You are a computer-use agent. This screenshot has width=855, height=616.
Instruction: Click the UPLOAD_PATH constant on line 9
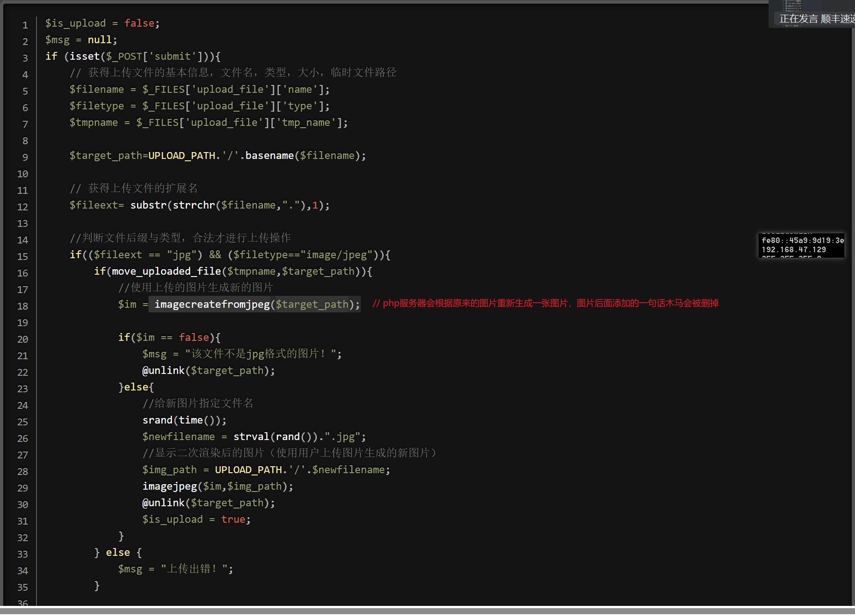tap(182, 155)
